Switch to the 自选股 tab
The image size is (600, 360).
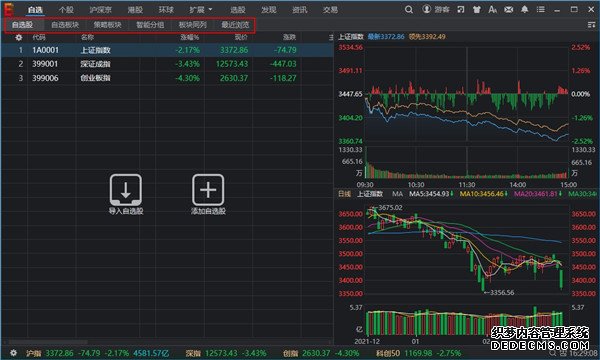pyautogui.click(x=23, y=25)
